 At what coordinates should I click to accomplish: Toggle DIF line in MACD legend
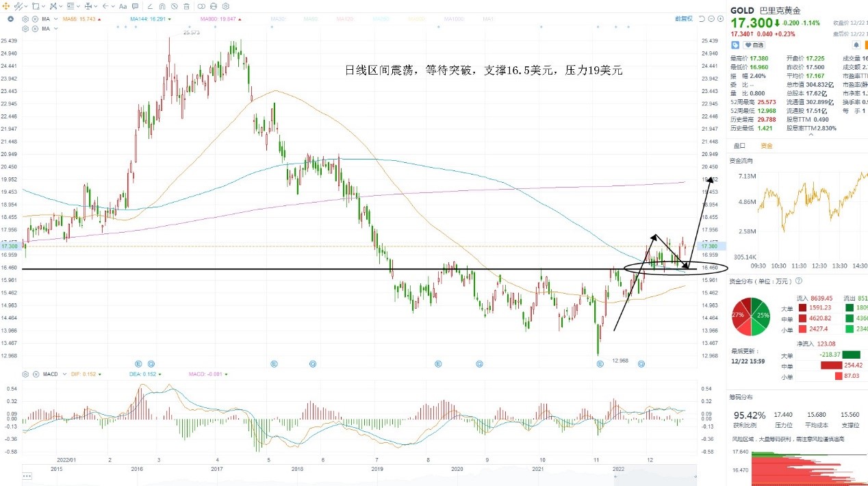pyautogui.click(x=86, y=374)
